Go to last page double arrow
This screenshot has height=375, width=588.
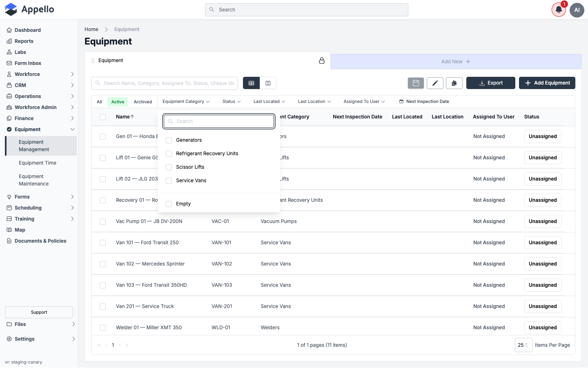[127, 345]
